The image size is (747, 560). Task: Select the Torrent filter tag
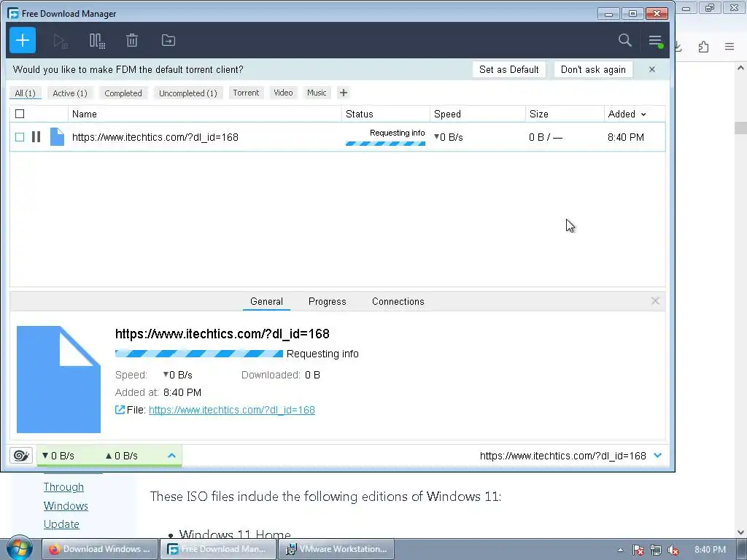pyautogui.click(x=246, y=93)
